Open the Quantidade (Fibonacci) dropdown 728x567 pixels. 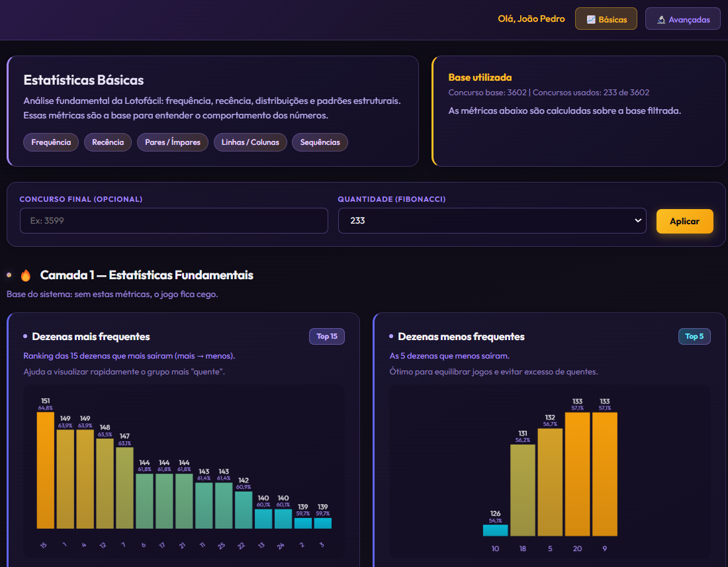pos(492,221)
